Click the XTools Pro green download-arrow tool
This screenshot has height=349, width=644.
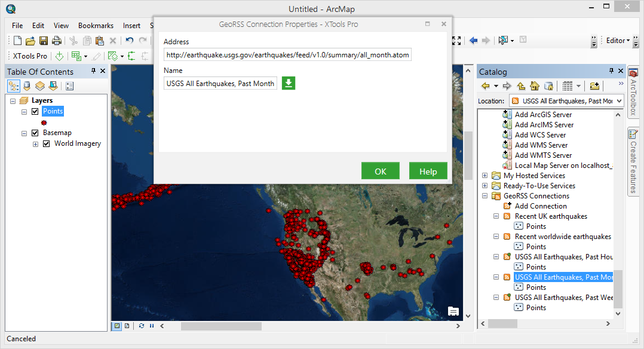coord(59,56)
